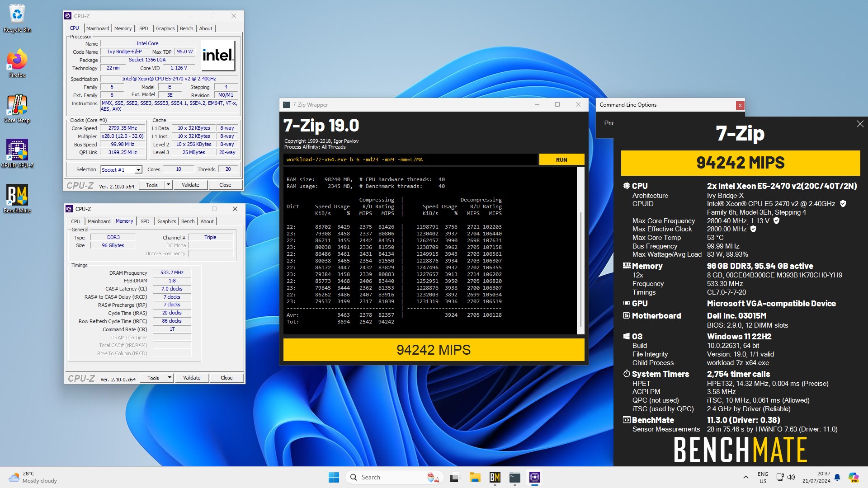
Task: Click Close button in top CPU-Z window
Action: [225, 185]
